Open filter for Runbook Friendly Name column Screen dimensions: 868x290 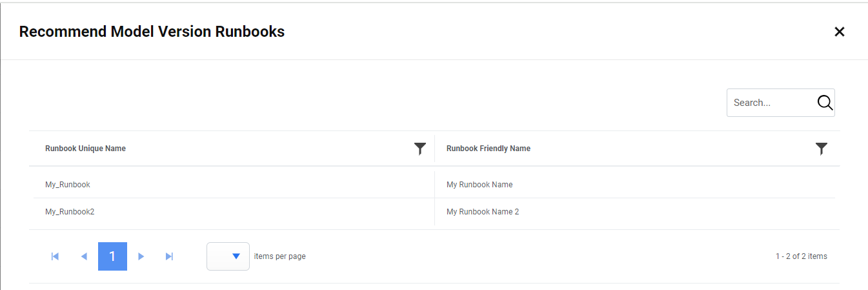[x=821, y=149]
